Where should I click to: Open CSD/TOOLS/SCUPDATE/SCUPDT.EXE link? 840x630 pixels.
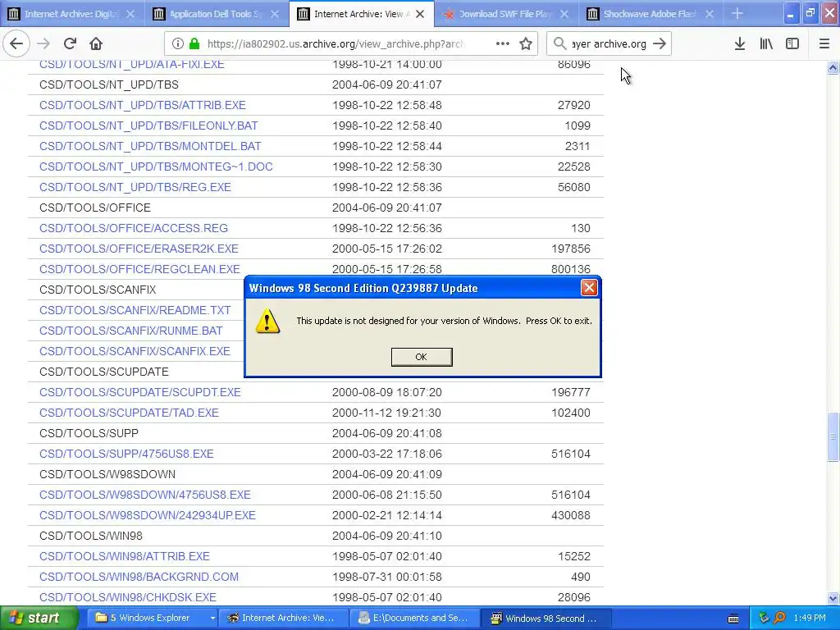click(x=139, y=392)
